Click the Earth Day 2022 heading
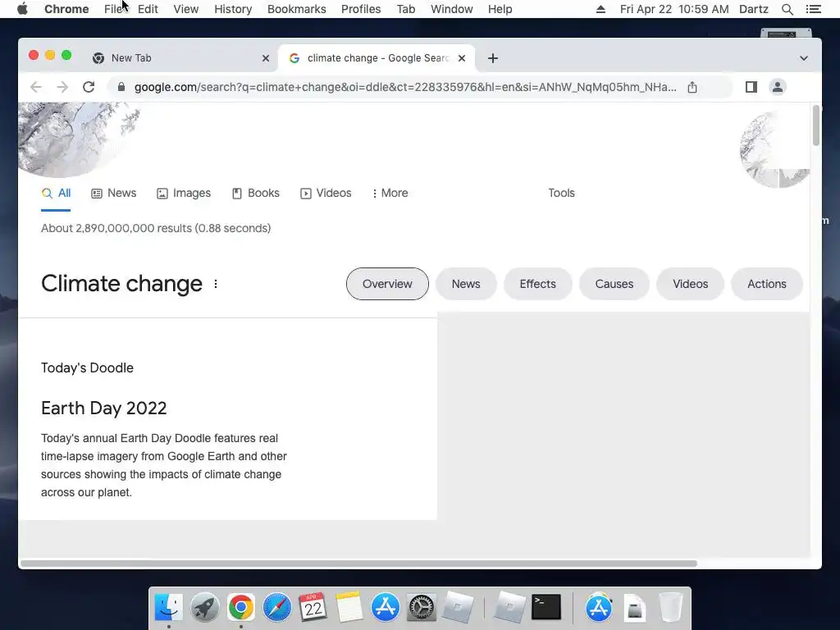The image size is (840, 630). (x=104, y=409)
